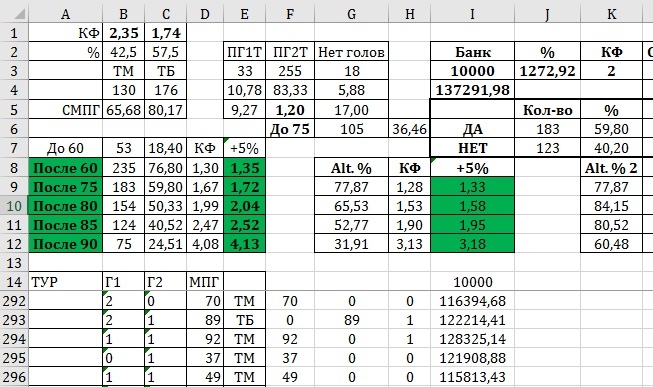Image resolution: width=653 pixels, height=387 pixels.
Task: Select cell with value 84,15
Action: tap(611, 206)
